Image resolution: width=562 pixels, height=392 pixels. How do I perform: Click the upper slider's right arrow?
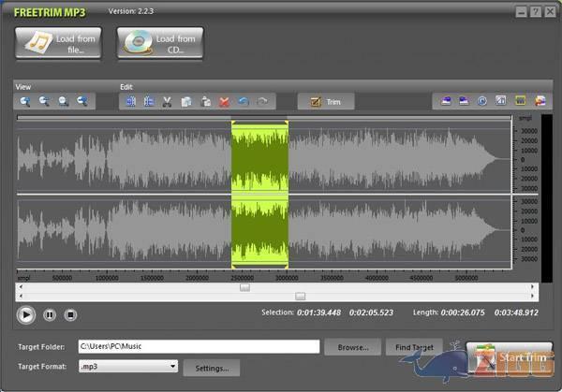click(x=532, y=287)
